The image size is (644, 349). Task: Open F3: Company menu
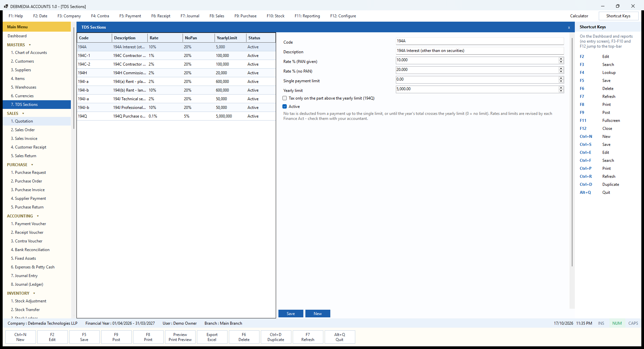coord(69,16)
